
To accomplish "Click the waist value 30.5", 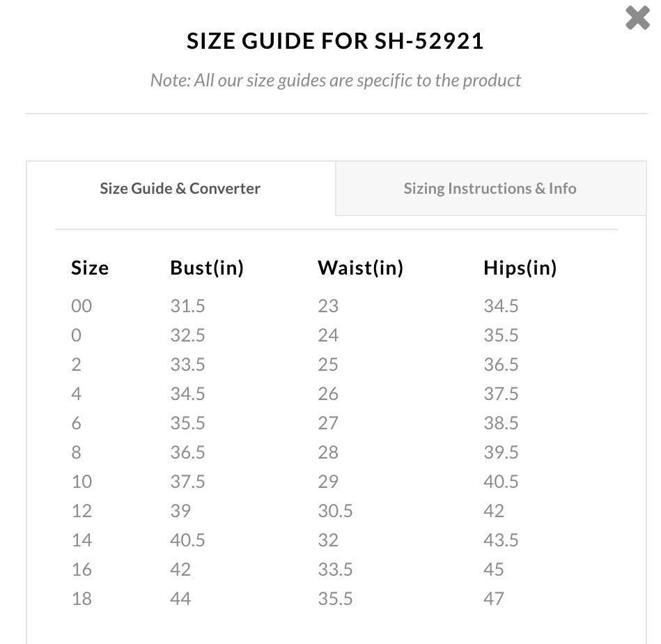I will click(x=335, y=511).
